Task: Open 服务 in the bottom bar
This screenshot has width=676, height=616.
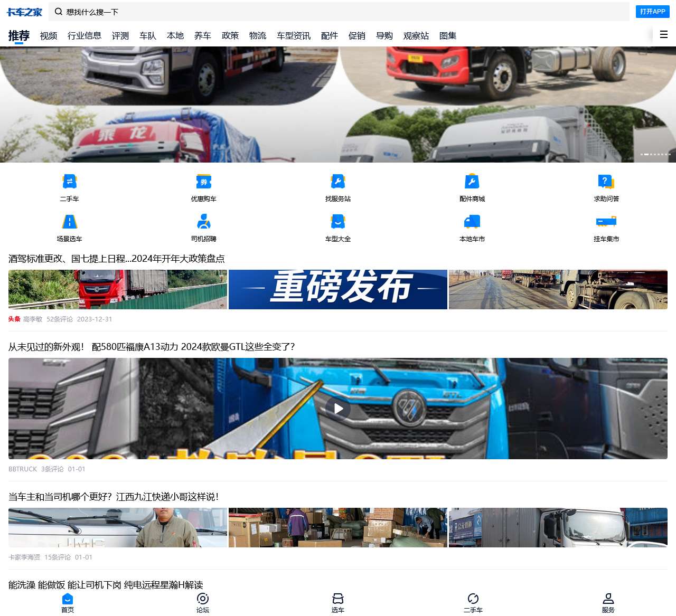Action: [x=608, y=603]
